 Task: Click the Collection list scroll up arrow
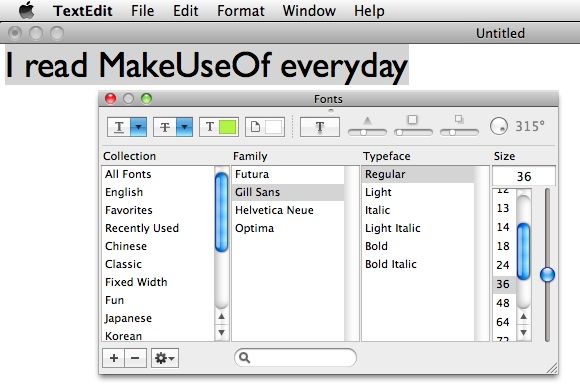(221, 316)
